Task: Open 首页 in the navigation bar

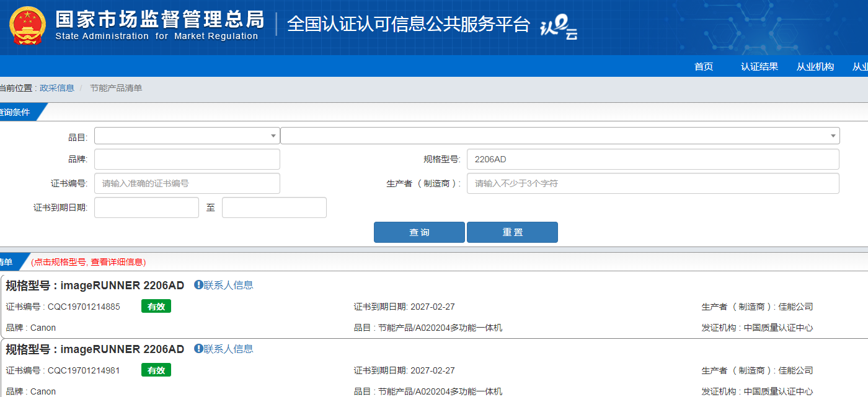Action: tap(704, 67)
